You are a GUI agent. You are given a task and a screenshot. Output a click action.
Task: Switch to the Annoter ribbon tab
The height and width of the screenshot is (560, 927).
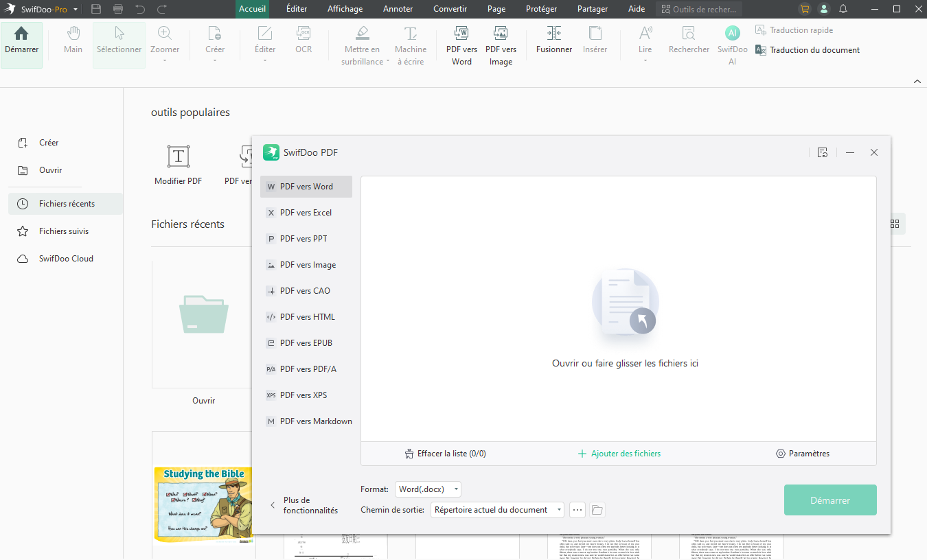point(398,9)
